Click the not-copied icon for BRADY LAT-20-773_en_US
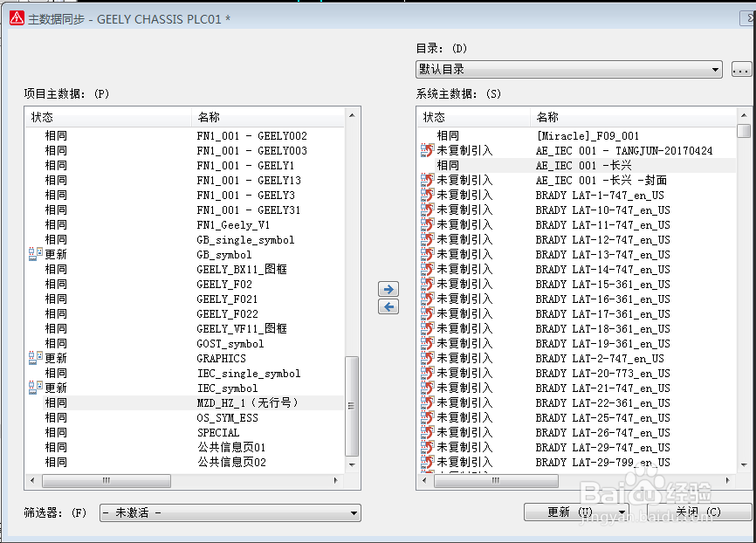756x543 pixels. click(x=427, y=374)
